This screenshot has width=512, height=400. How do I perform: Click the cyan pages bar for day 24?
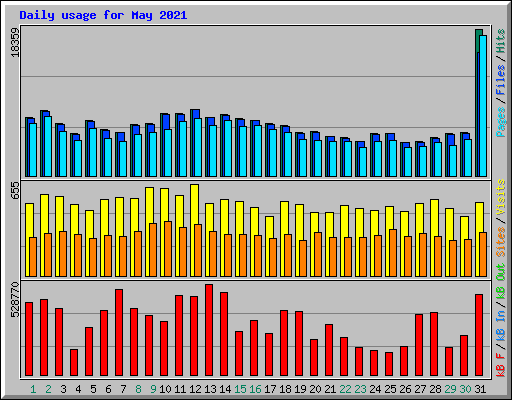[x=378, y=159]
